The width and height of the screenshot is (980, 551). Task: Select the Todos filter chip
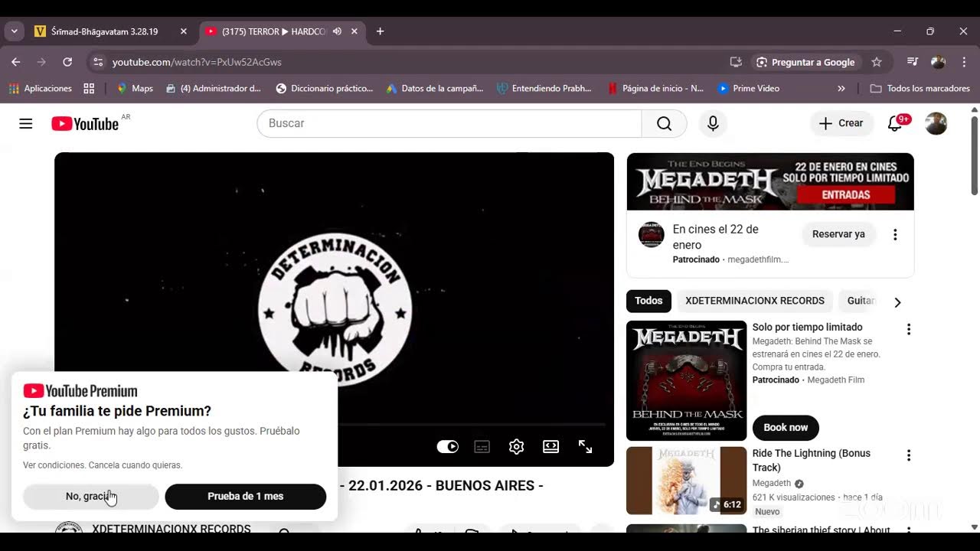click(648, 301)
